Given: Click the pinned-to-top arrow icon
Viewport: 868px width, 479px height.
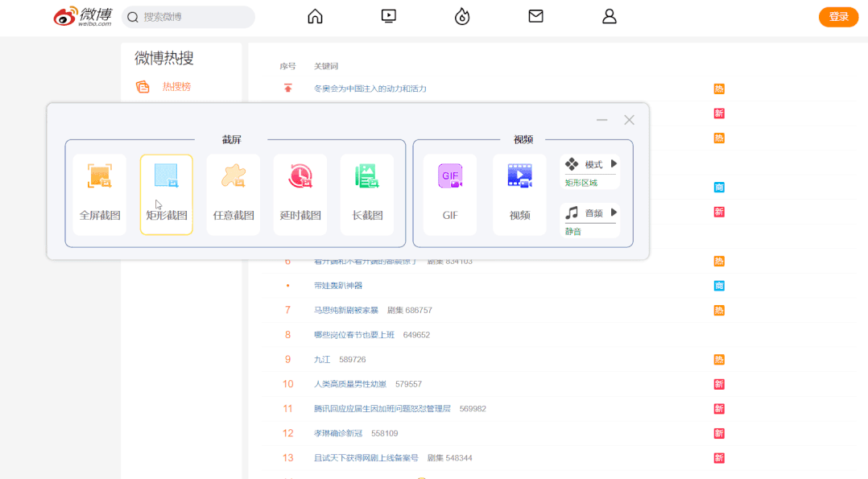Looking at the screenshot, I should click(288, 89).
